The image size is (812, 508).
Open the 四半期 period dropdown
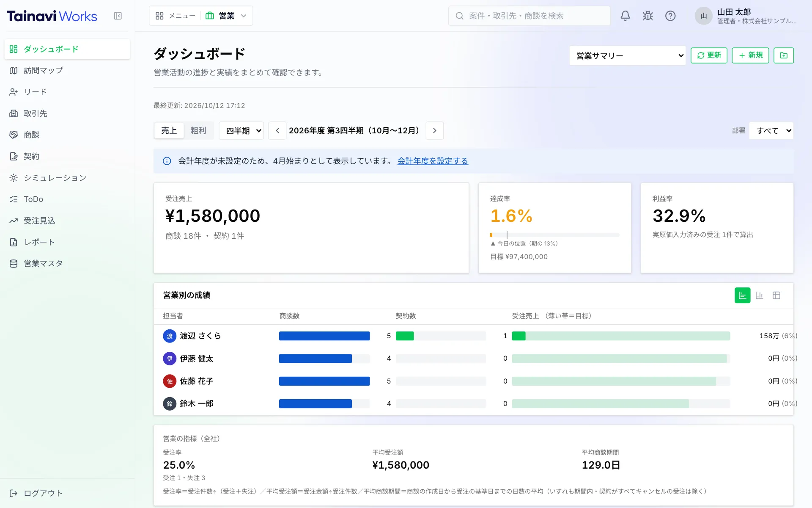click(x=241, y=130)
